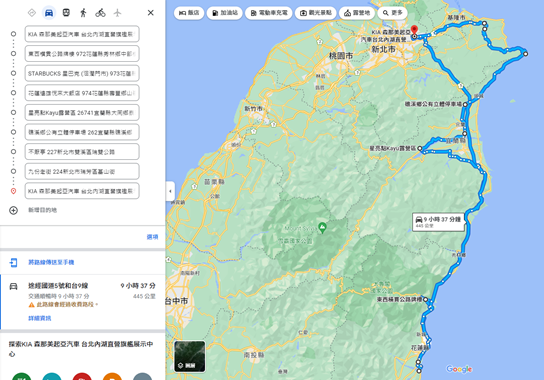
Task: Switch to cycling directions icon
Action: click(x=100, y=13)
